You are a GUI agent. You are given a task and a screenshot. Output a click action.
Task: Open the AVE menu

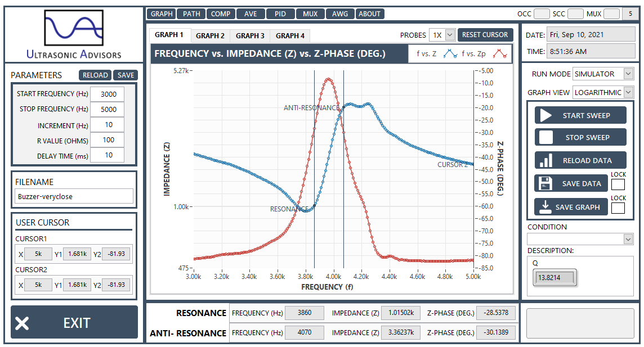click(251, 14)
